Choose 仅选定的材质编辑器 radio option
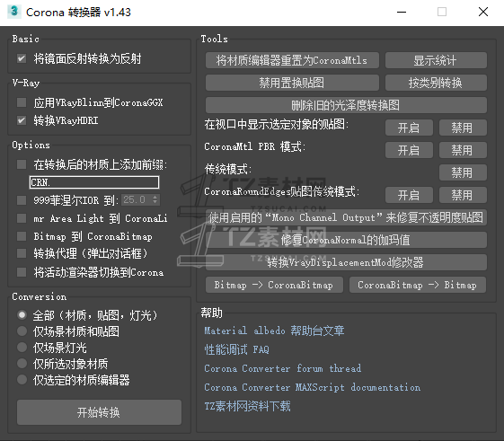 click(x=22, y=380)
